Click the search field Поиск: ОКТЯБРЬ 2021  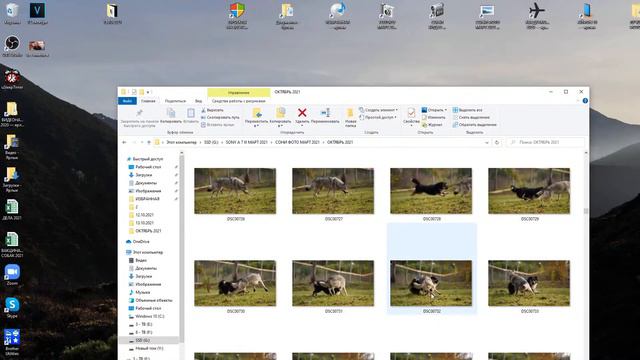[546, 142]
